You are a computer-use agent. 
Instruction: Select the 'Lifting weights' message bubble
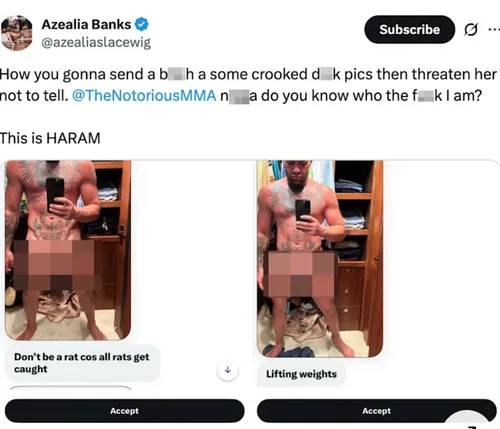(301, 374)
